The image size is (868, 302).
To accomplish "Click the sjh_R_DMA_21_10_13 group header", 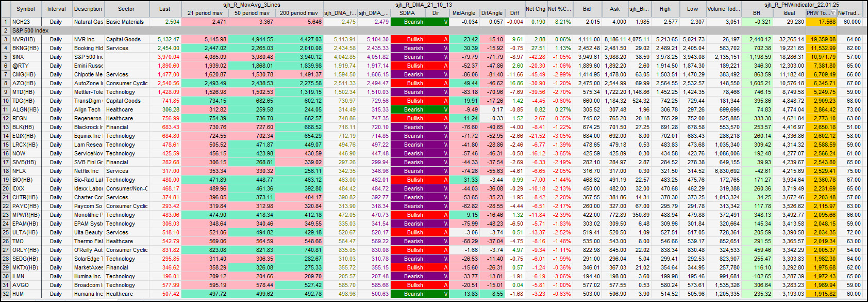I will [423, 5].
